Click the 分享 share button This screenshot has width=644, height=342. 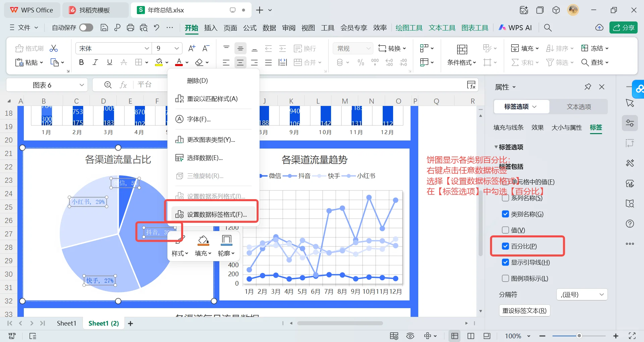point(623,27)
